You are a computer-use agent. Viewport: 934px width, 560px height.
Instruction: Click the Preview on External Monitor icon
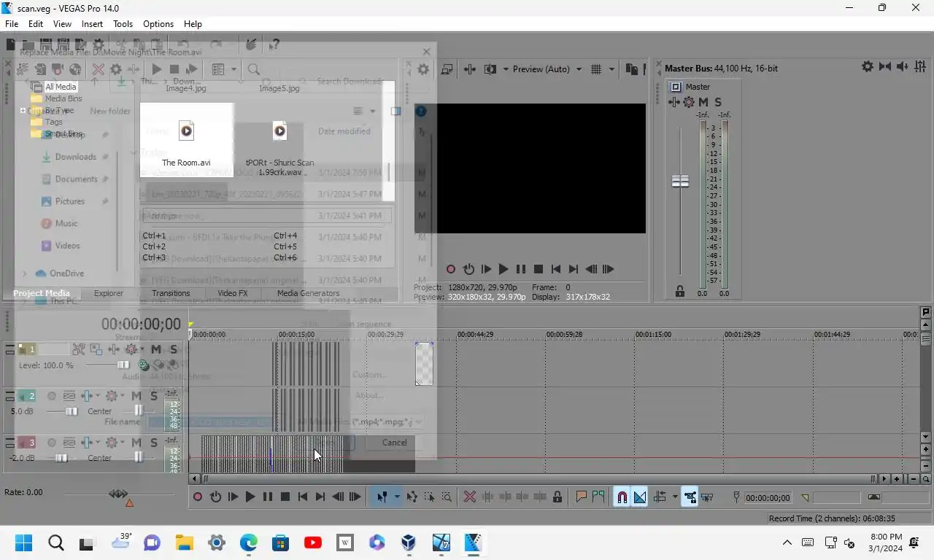[447, 69]
